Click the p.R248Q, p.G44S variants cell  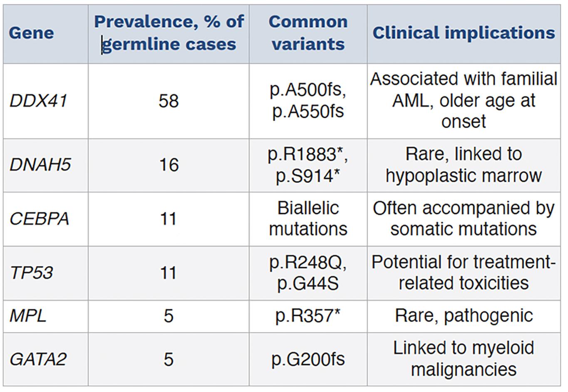point(308,273)
